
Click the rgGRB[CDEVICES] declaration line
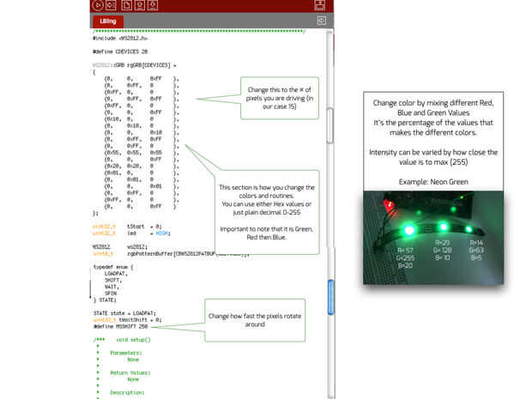point(135,65)
